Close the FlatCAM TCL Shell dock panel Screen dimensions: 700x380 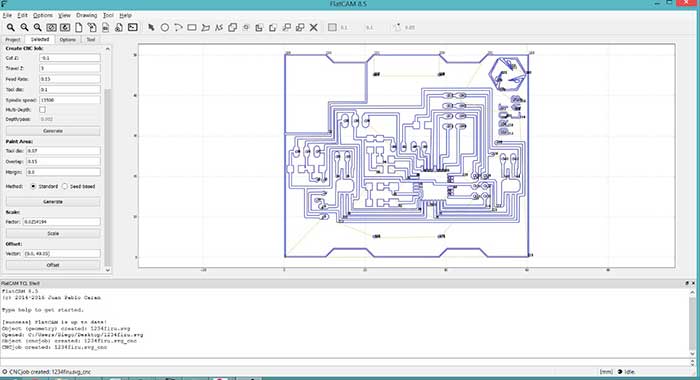[x=693, y=283]
